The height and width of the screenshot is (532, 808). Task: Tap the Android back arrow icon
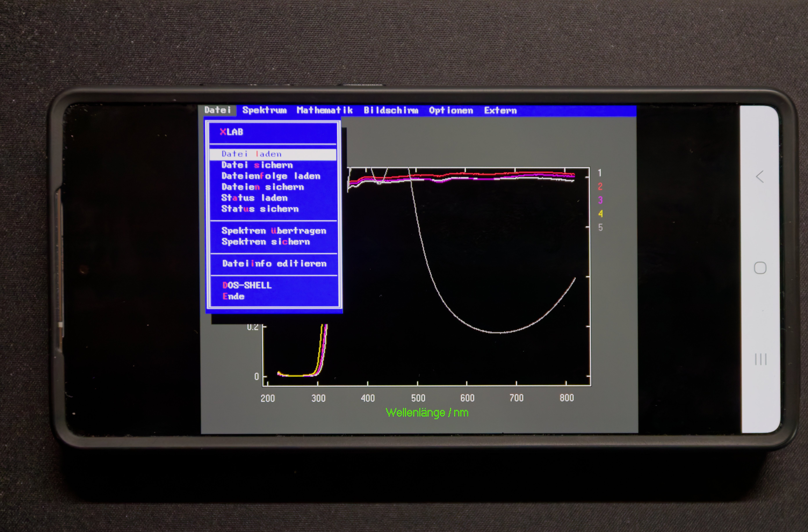point(760,176)
